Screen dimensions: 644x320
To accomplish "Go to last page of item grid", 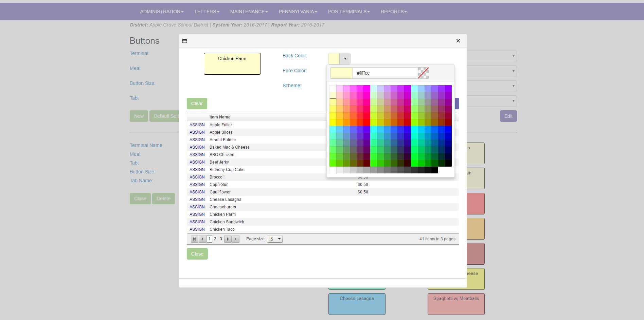I will point(236,239).
